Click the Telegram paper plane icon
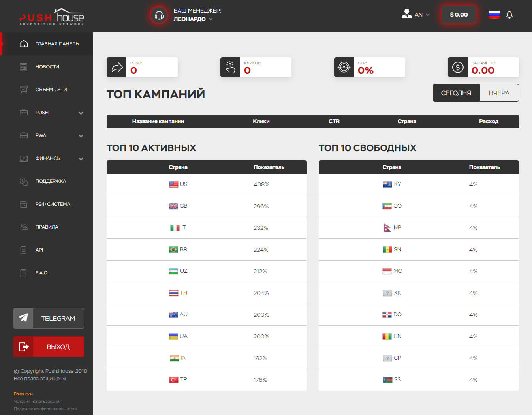532x415 pixels. [x=23, y=318]
